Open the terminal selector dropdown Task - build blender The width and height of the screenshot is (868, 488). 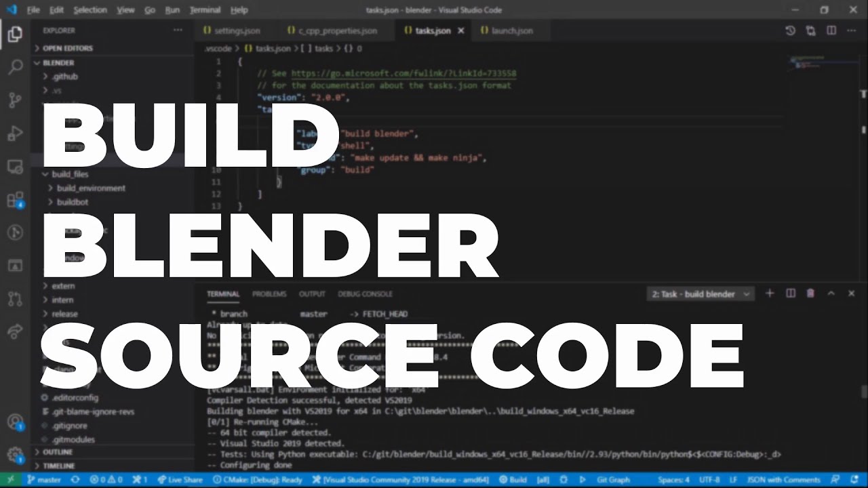701,294
